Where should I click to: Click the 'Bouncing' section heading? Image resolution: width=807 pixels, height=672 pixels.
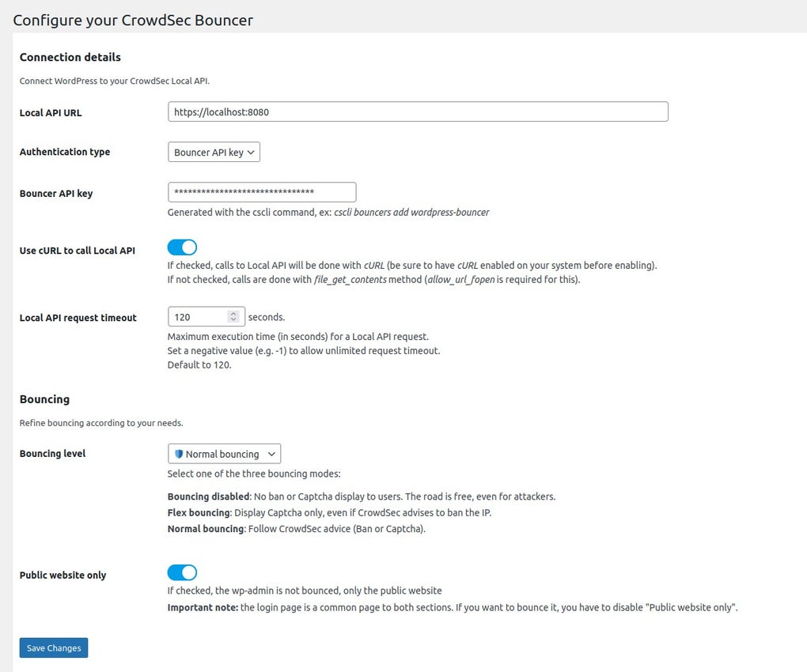point(44,398)
